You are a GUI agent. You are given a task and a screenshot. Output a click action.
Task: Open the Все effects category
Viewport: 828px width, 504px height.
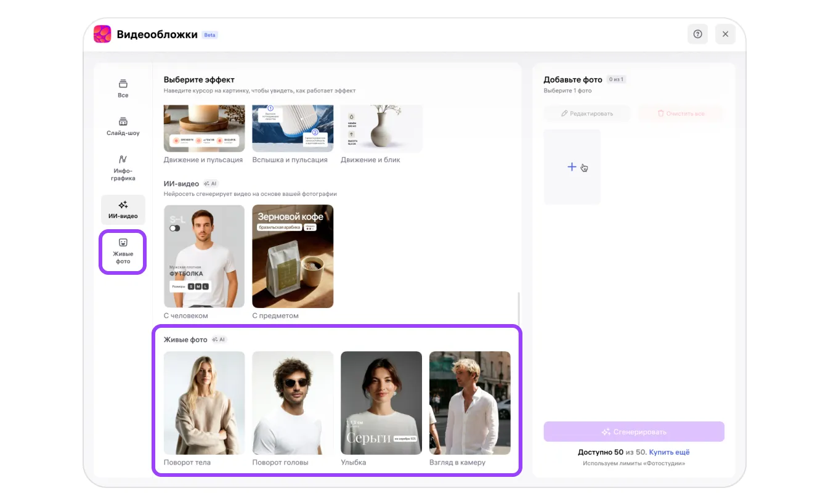pos(123,88)
